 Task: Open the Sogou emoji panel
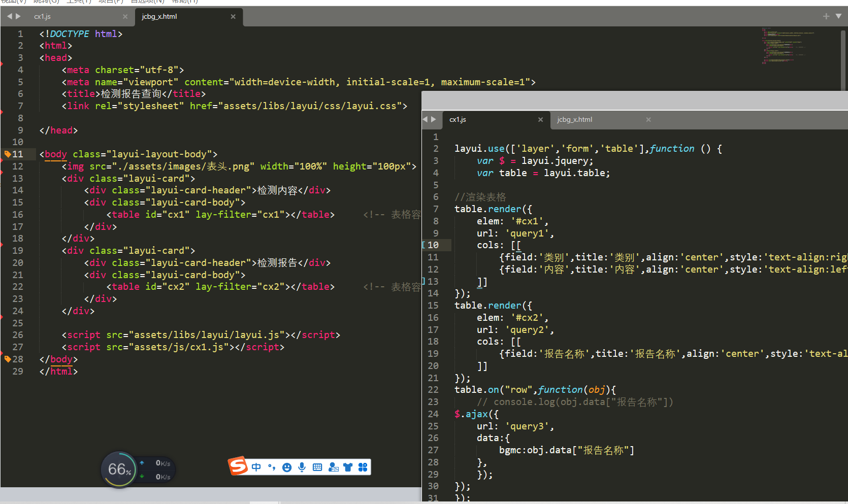(x=287, y=467)
